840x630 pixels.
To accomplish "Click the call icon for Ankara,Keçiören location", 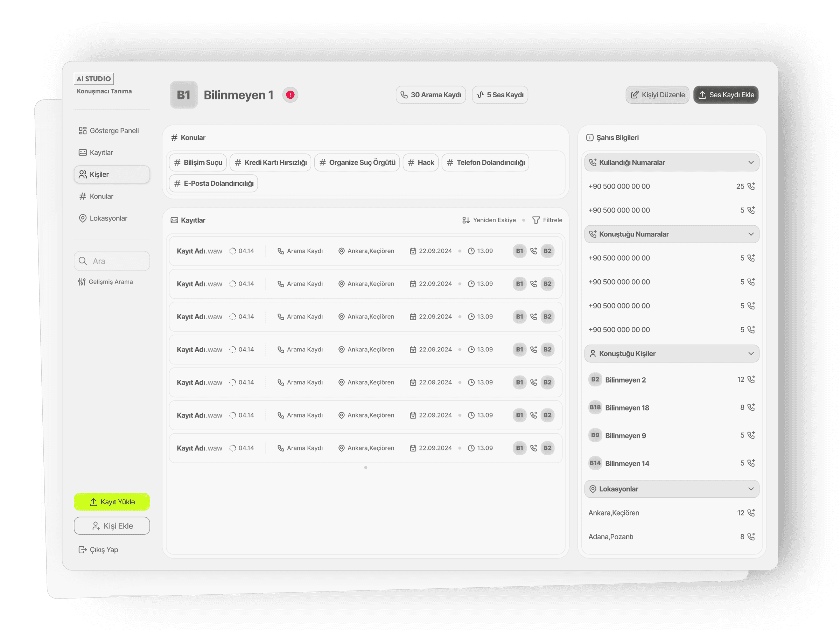I will [751, 513].
